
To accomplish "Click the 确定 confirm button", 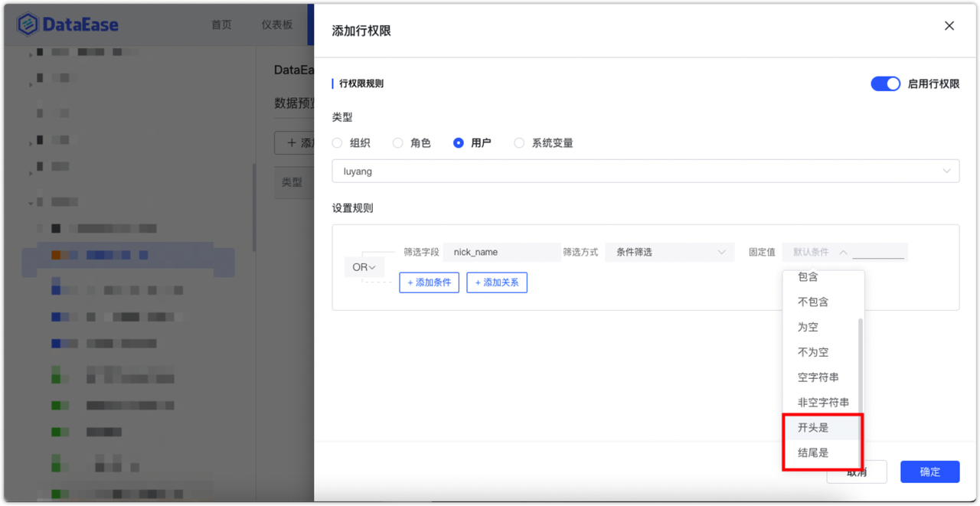I will [x=929, y=472].
